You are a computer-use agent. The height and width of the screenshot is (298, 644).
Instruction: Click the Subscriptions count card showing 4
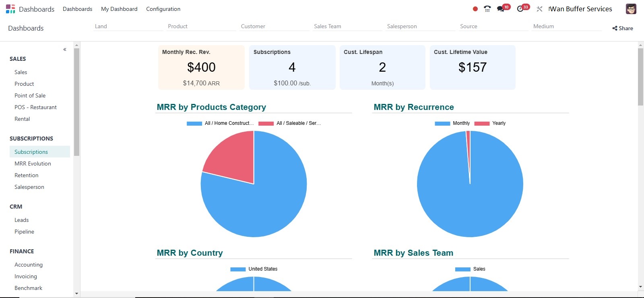click(292, 67)
